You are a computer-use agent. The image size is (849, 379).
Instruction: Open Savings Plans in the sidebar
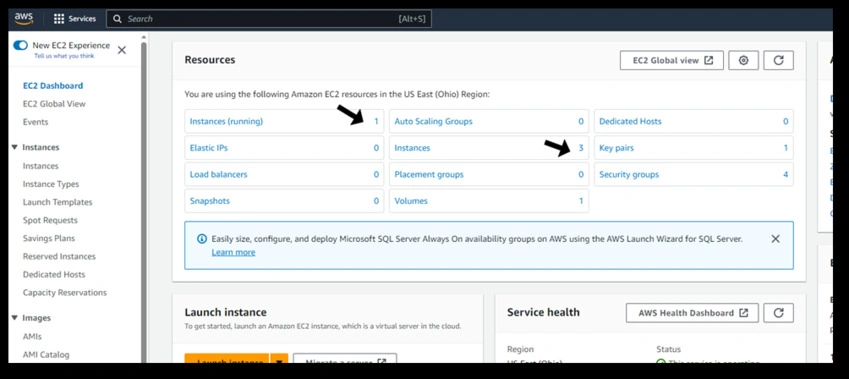(x=49, y=238)
